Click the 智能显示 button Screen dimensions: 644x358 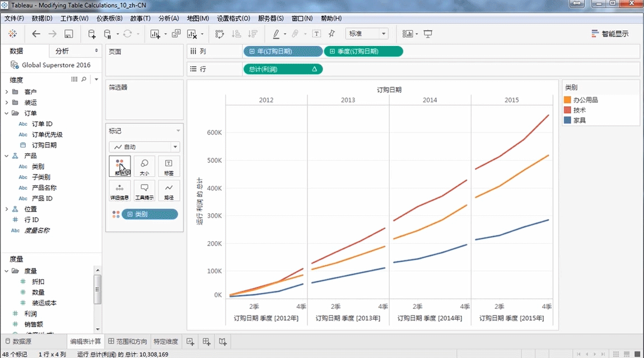pos(610,34)
